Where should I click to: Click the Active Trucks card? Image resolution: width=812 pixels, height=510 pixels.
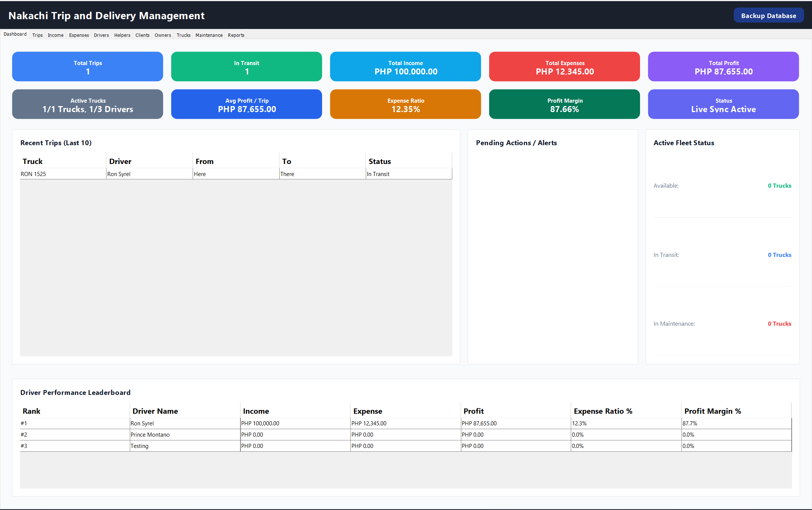(x=88, y=104)
